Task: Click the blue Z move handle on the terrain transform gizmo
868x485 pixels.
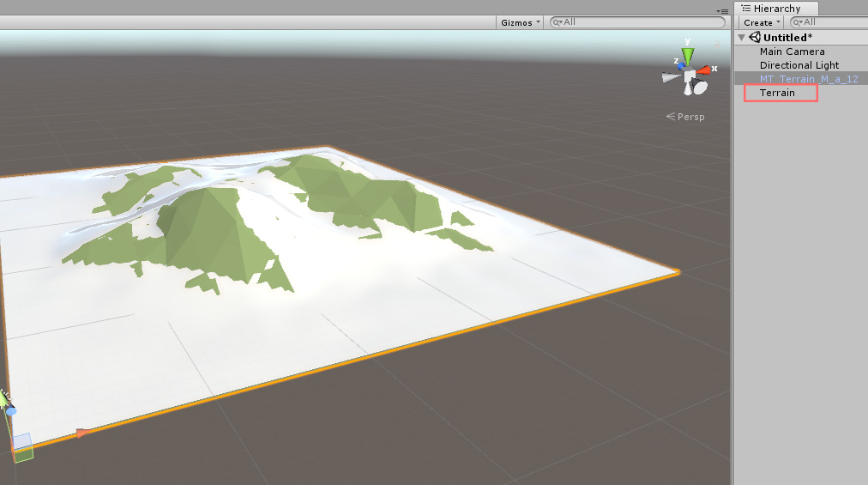Action: click(11, 411)
